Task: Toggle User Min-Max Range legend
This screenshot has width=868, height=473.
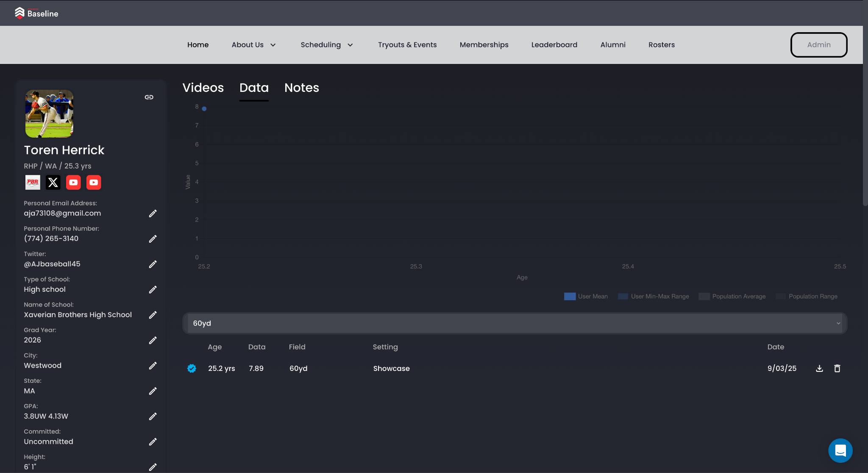Action: (x=653, y=296)
